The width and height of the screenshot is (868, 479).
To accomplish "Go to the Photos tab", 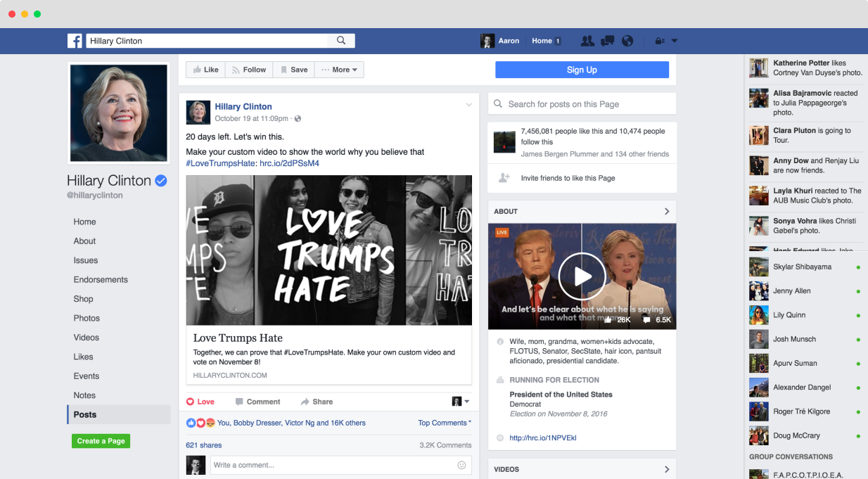I will click(87, 318).
